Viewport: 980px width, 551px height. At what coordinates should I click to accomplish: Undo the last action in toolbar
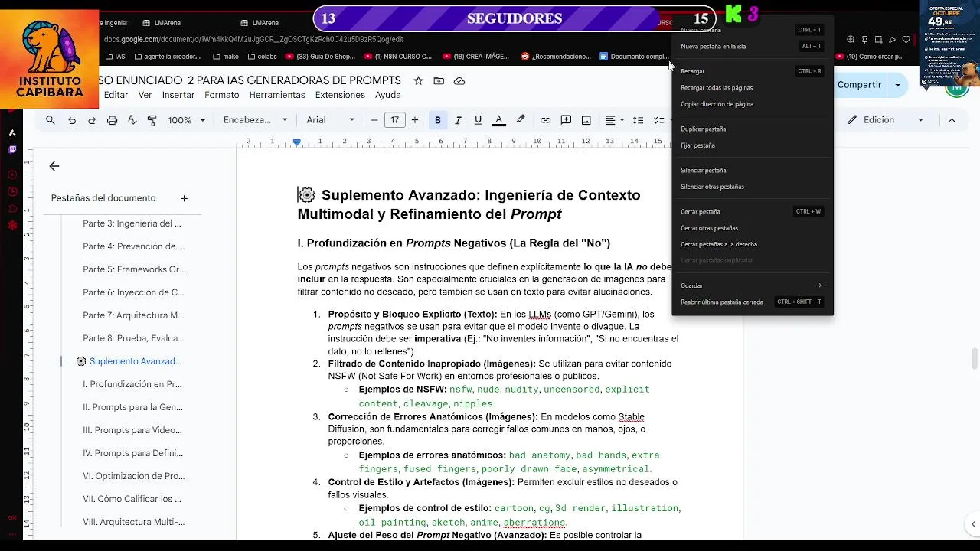click(x=72, y=120)
